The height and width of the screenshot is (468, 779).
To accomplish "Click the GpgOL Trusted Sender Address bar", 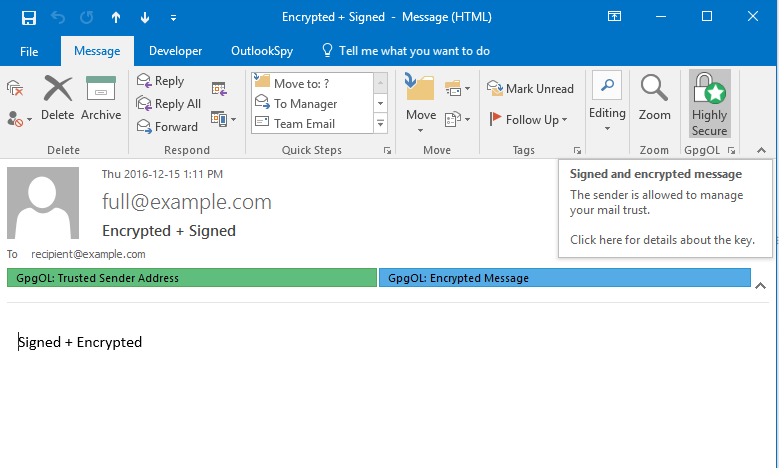I will click(x=191, y=278).
